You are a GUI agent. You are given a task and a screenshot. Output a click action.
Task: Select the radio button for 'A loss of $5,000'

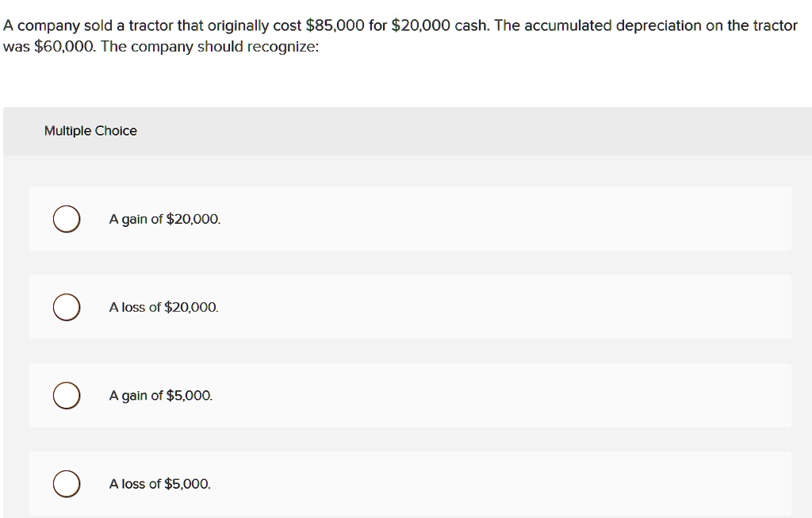coord(67,483)
